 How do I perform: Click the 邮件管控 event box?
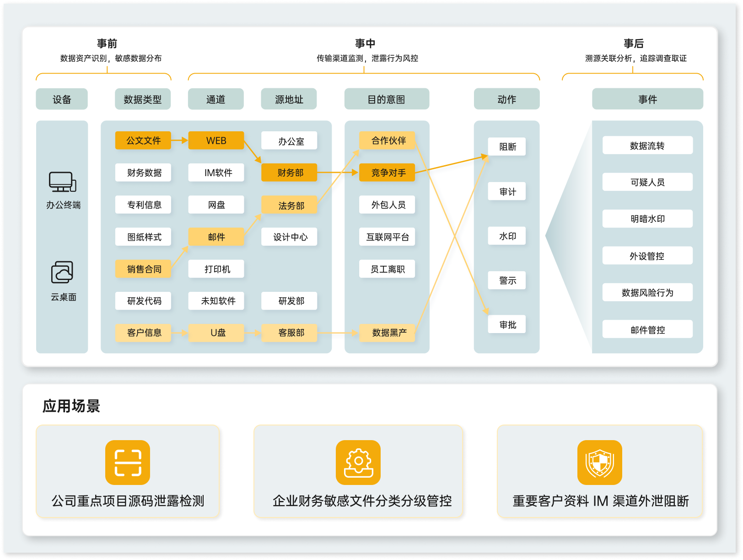click(x=647, y=329)
